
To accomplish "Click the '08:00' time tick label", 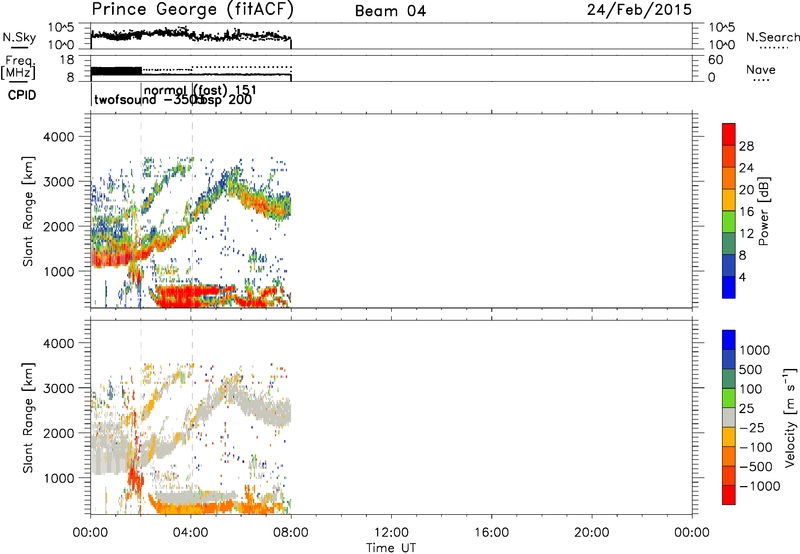I will point(291,533).
